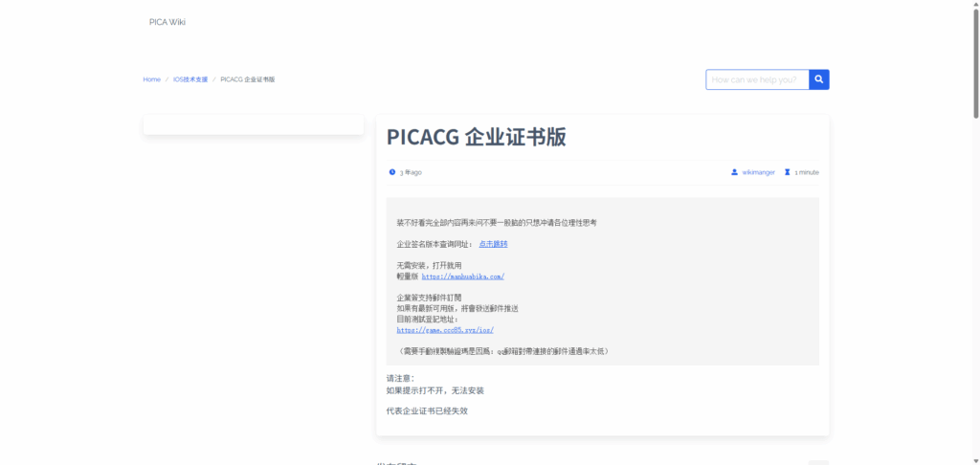980x465 pixels.
Task: Click the blue search magnifier button
Action: 819,79
